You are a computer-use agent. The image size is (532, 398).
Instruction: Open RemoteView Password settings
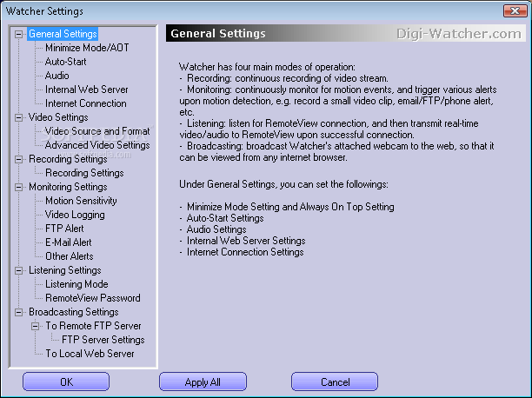click(x=93, y=298)
